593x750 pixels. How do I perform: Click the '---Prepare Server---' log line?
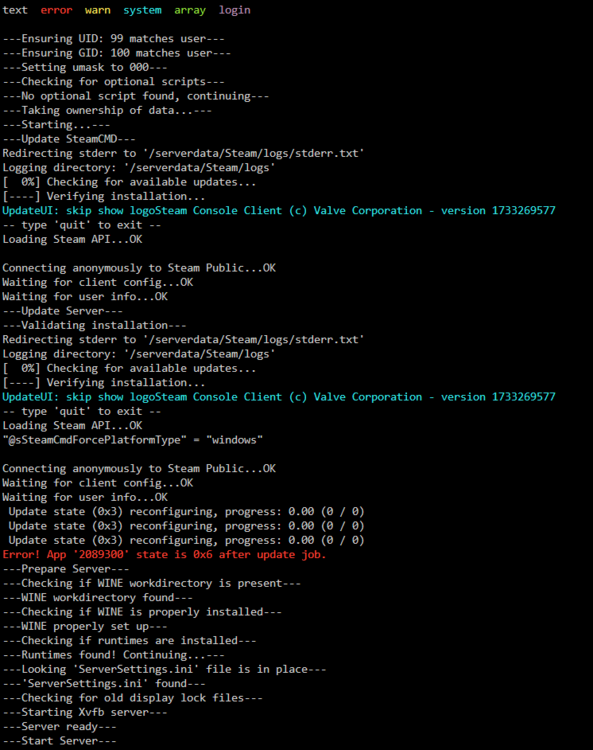(x=66, y=569)
